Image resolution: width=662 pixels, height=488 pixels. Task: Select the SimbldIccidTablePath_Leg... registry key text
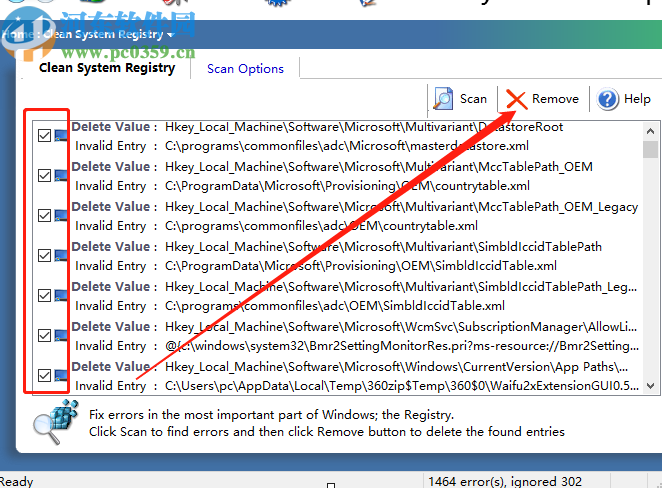[401, 287]
